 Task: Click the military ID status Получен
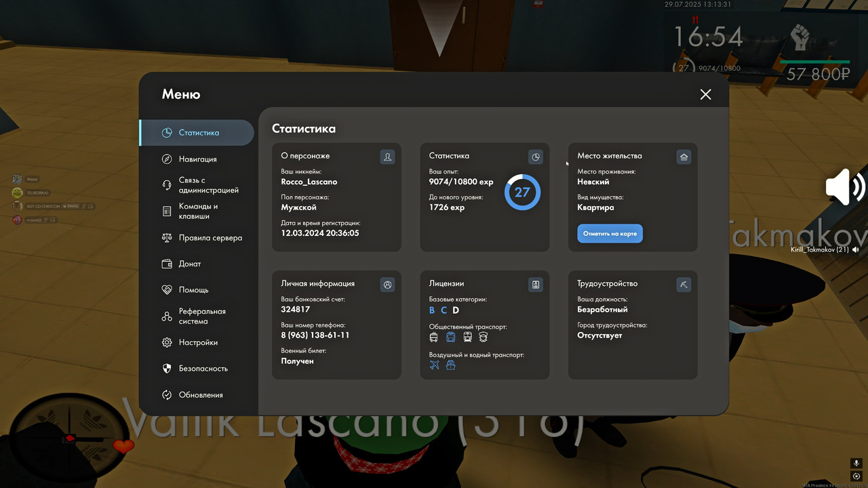coord(298,361)
